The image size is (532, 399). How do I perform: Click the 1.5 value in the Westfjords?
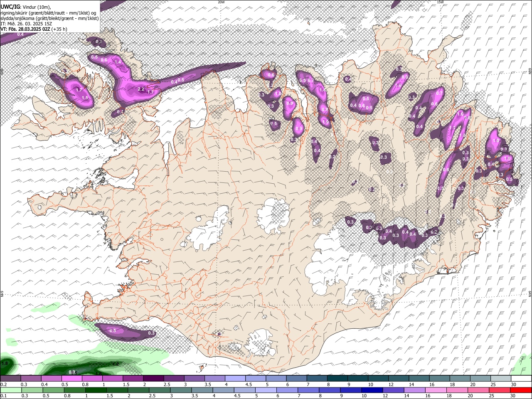coord(85,97)
